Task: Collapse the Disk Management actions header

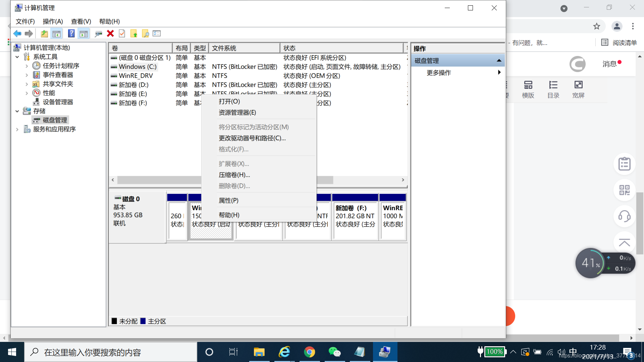Action: pos(499,61)
